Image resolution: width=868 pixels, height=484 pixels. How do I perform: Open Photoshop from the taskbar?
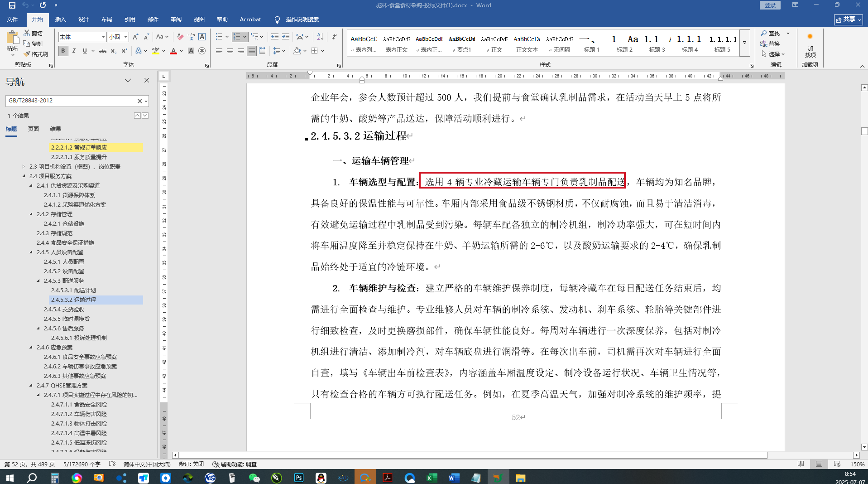point(299,478)
